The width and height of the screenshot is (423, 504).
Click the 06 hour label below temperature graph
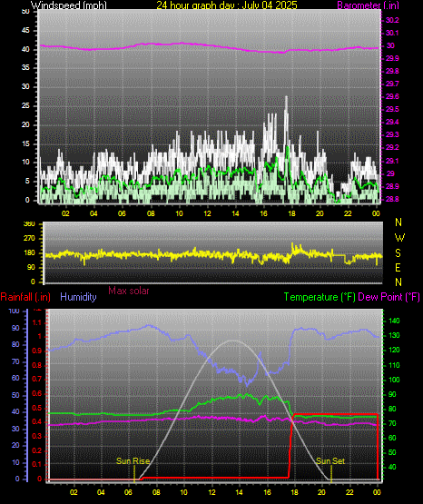tap(129, 492)
